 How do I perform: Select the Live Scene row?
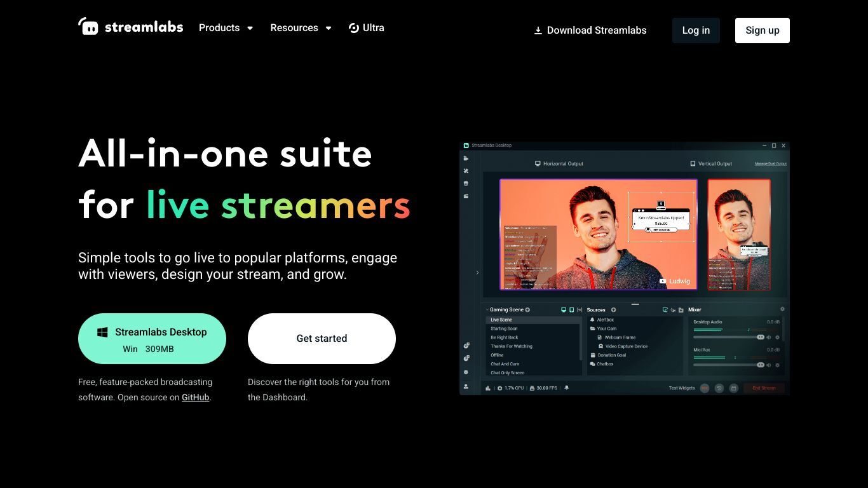(x=534, y=320)
